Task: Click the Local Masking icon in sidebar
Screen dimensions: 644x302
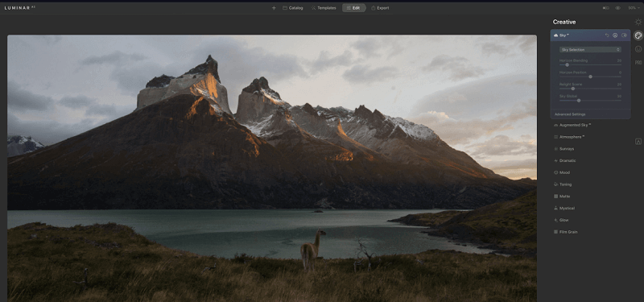Action: (638, 142)
